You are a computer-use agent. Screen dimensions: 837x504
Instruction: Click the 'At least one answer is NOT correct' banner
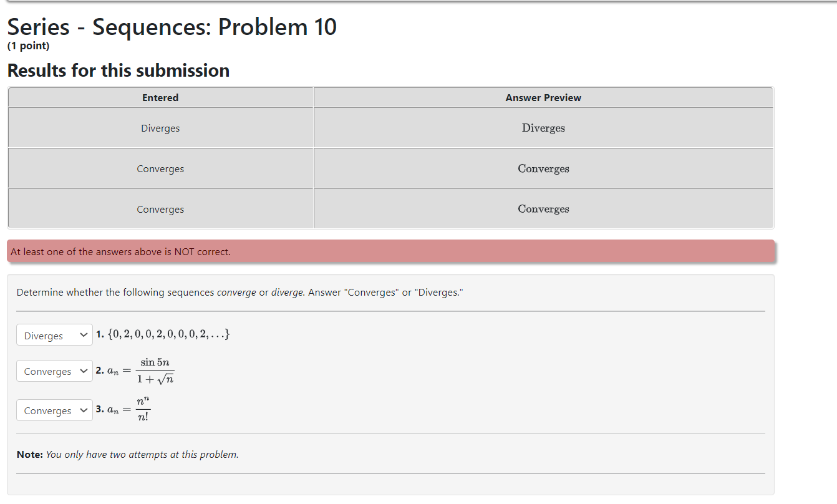[390, 251]
